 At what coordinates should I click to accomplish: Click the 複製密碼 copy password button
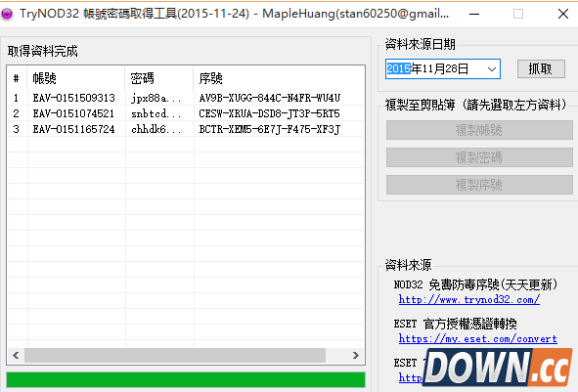[x=479, y=157]
